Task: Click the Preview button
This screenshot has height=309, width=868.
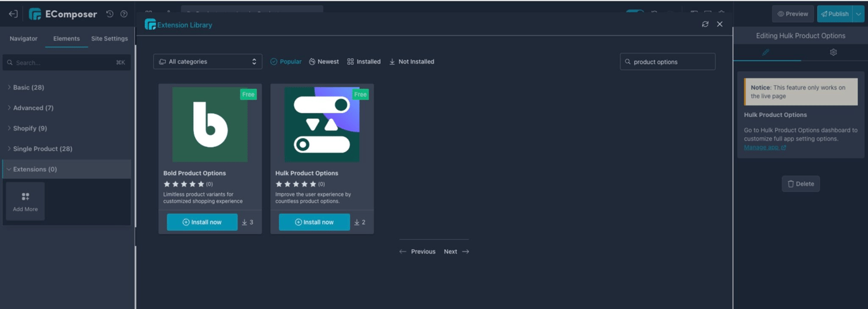Action: tap(793, 14)
